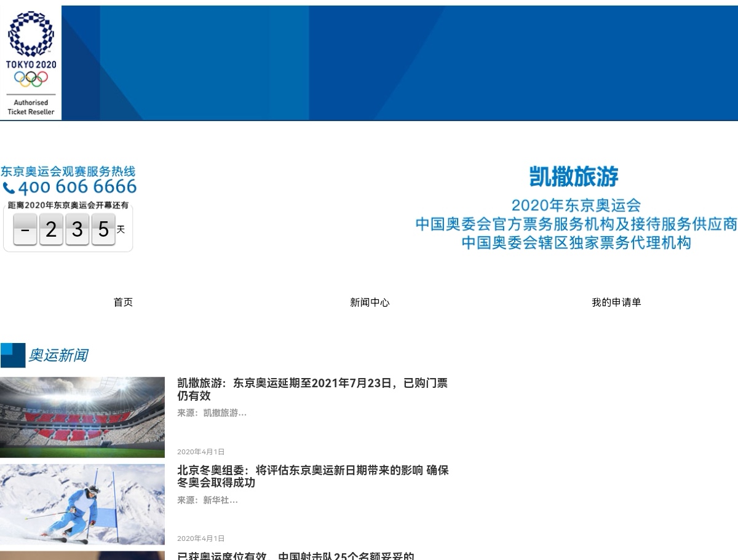Image resolution: width=738 pixels, height=560 pixels.
Task: Click the stadium news thumbnail image
Action: tap(82, 417)
